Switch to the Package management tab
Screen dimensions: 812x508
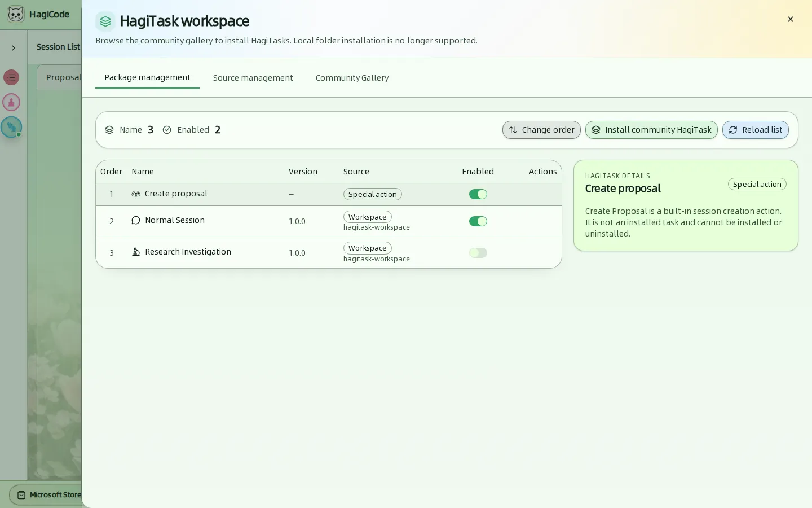[147, 77]
